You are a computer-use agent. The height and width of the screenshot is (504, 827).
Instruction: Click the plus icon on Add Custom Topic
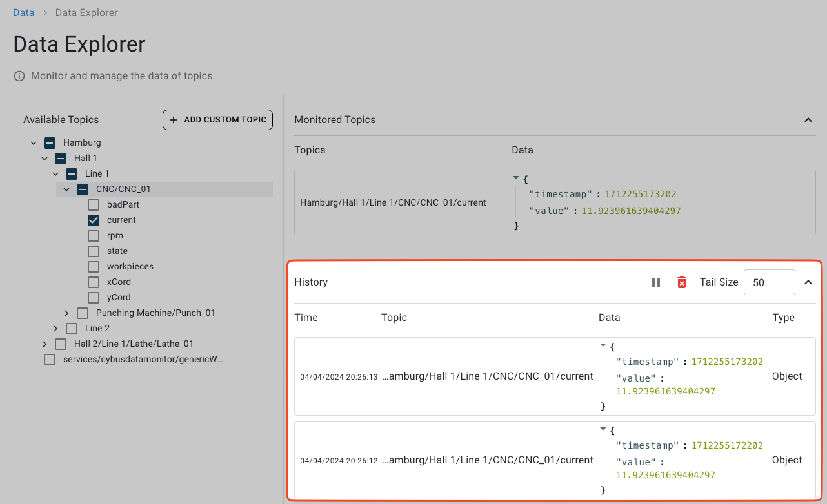tap(173, 120)
